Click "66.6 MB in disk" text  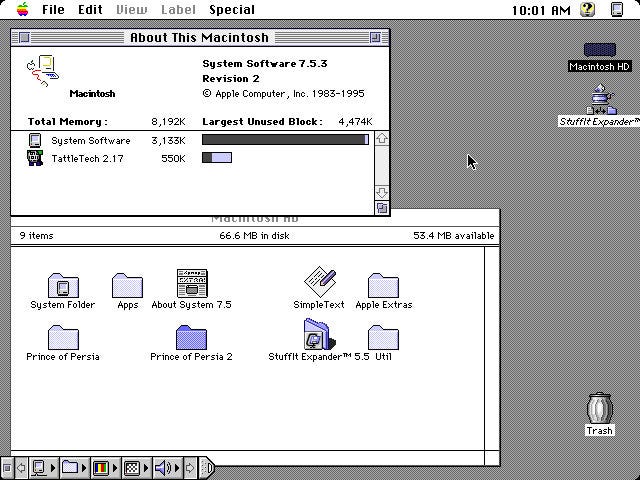coord(254,236)
